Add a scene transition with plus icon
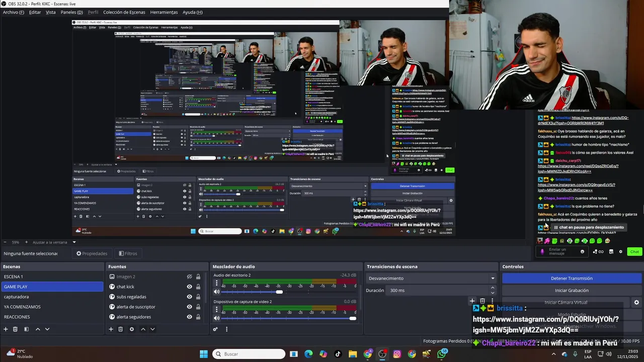644x362 pixels. pos(472,301)
